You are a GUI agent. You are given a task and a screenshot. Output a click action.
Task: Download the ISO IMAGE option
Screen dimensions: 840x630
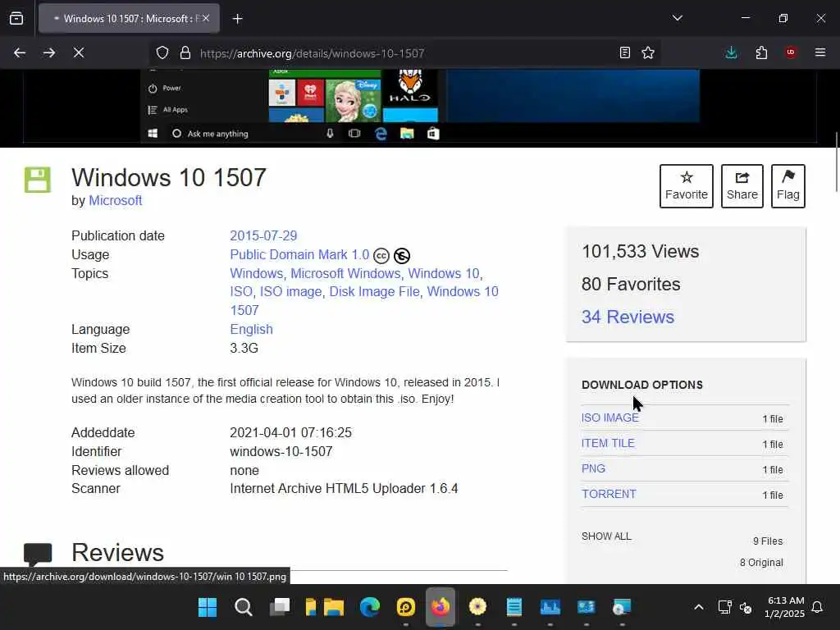click(x=610, y=418)
